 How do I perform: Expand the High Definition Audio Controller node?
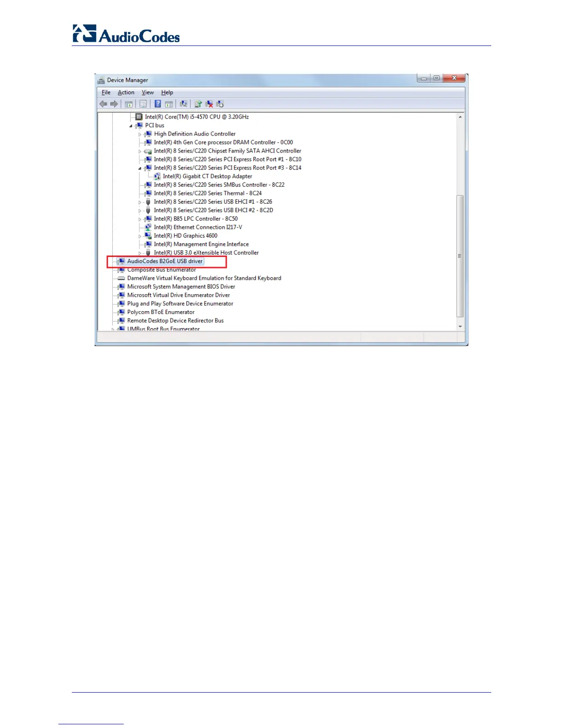click(x=140, y=134)
